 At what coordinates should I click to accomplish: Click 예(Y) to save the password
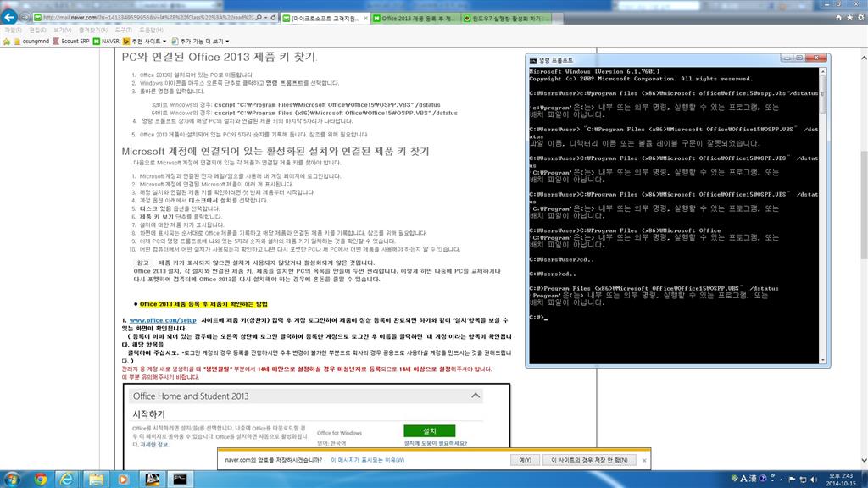pos(525,460)
